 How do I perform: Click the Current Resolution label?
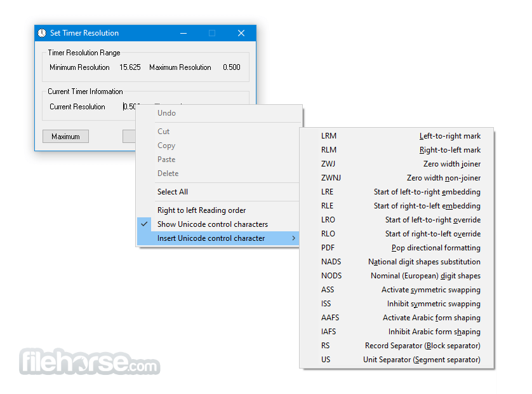point(77,107)
